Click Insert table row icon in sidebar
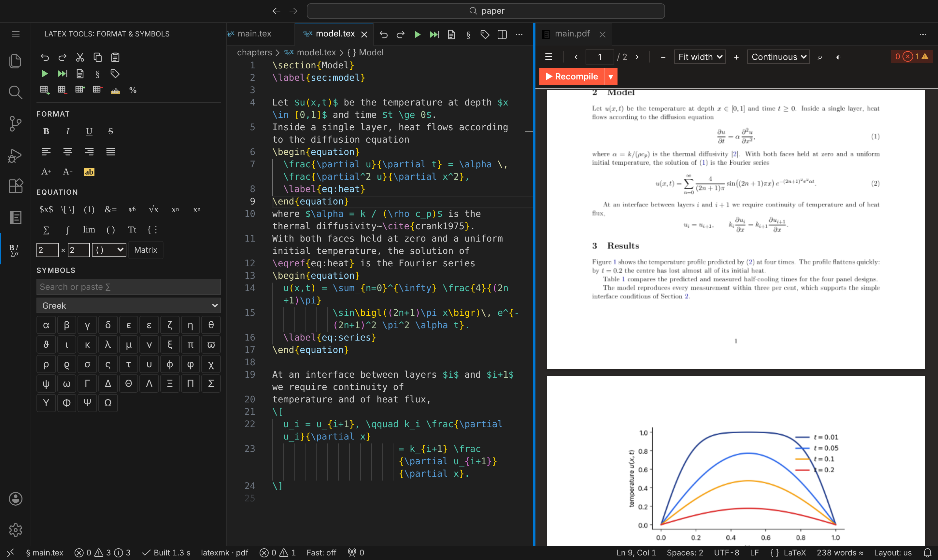Screen dimensions: 938x560 point(45,90)
